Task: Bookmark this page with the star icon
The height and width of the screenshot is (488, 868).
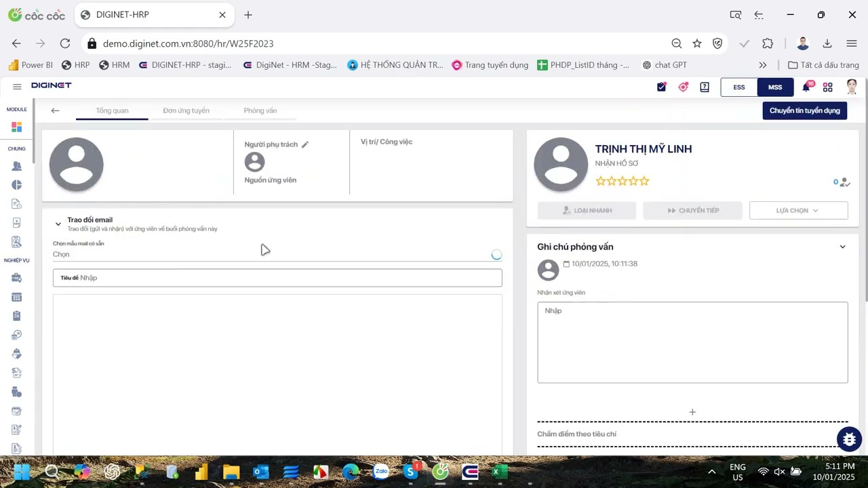Action: point(697,43)
